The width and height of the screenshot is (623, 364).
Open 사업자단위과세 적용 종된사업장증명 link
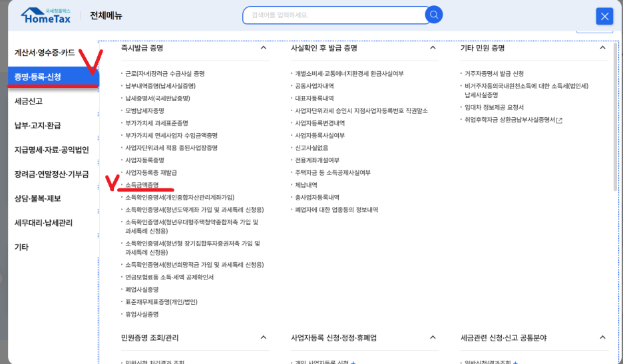(x=171, y=148)
